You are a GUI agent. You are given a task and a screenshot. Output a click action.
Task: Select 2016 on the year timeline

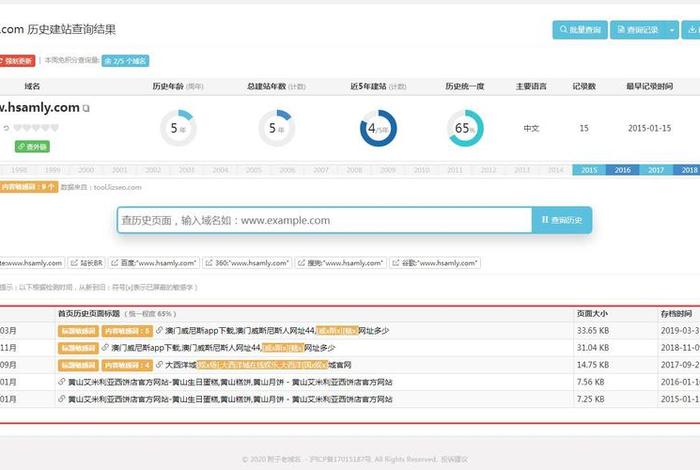pyautogui.click(x=622, y=170)
